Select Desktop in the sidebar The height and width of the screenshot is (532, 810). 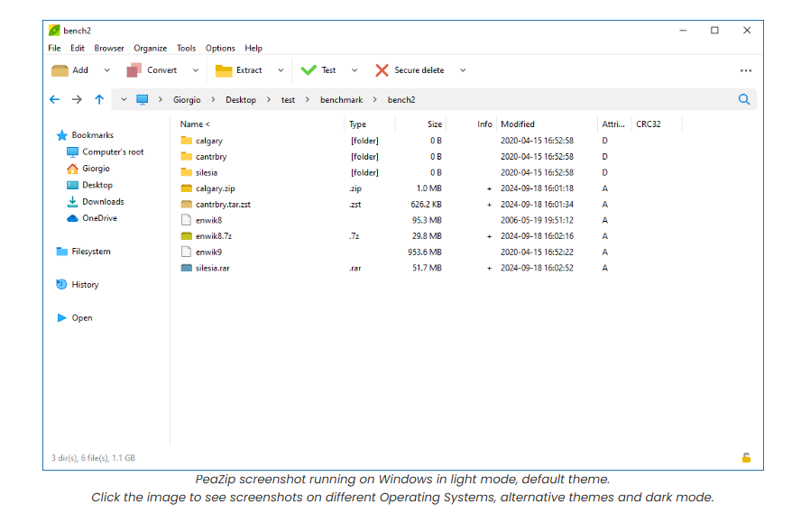(90, 185)
